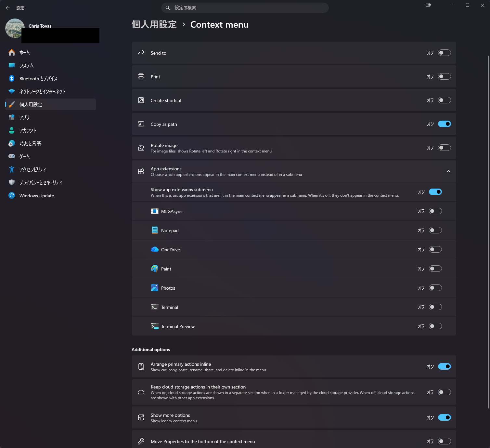Screen dimensions: 490x448
Task: Turn on the OneDrive toggle
Action: click(x=435, y=249)
